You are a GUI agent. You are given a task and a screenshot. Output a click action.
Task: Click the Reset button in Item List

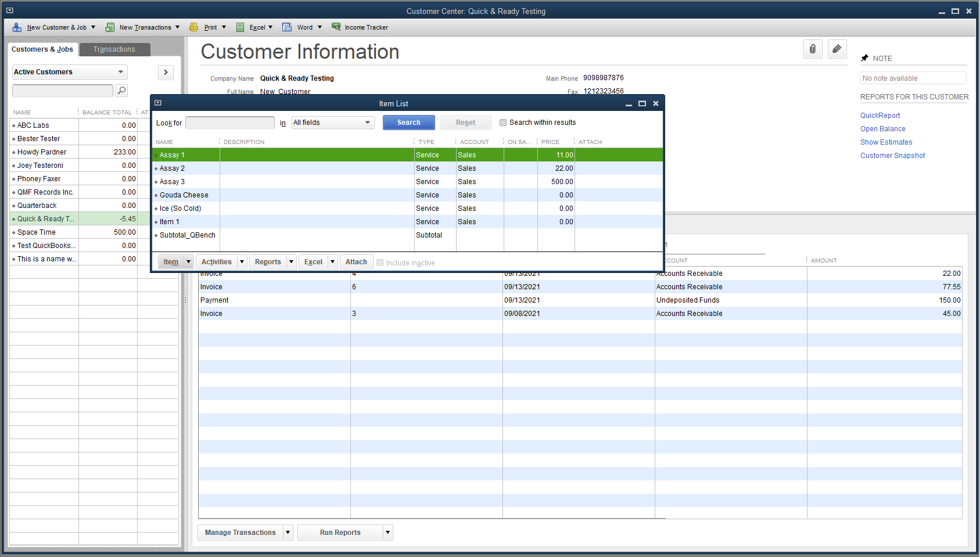point(465,123)
